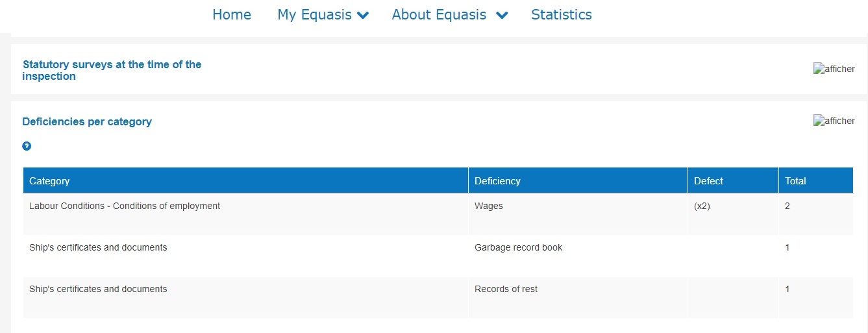Click the (x2) defect cell
Screen dimensions: 868x333
(702, 206)
